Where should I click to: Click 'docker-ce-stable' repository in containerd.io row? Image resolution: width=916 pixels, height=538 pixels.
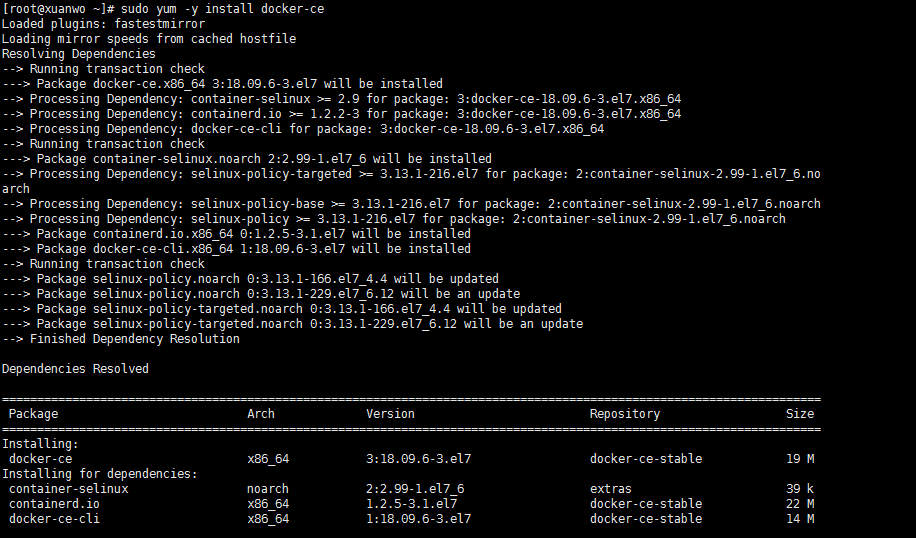(646, 504)
